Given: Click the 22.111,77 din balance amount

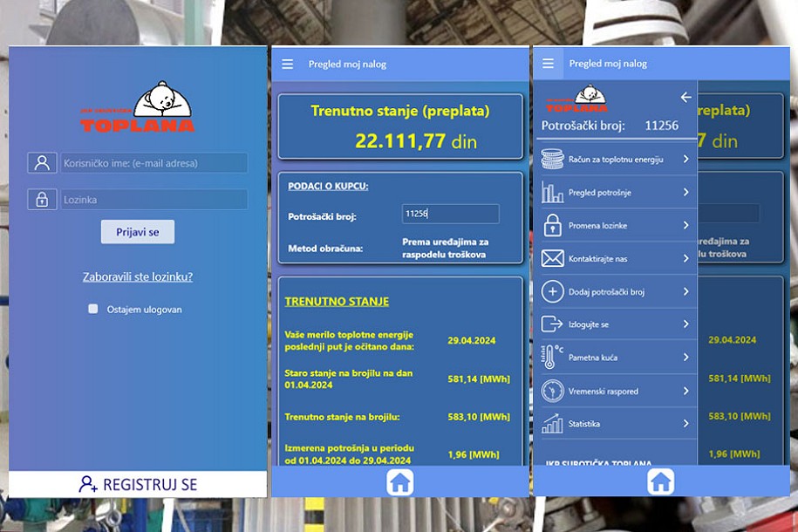Looking at the screenshot, I should click(x=416, y=141).
